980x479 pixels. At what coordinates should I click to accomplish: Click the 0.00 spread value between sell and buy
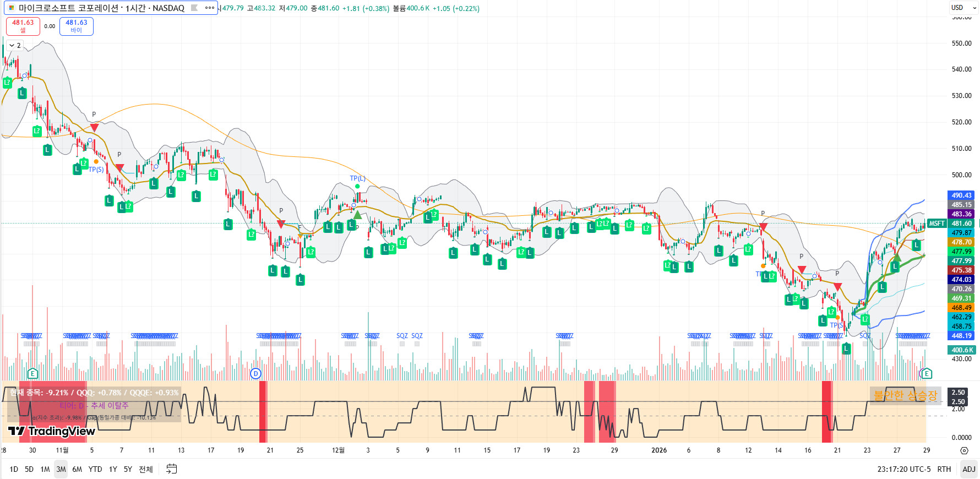coord(50,26)
